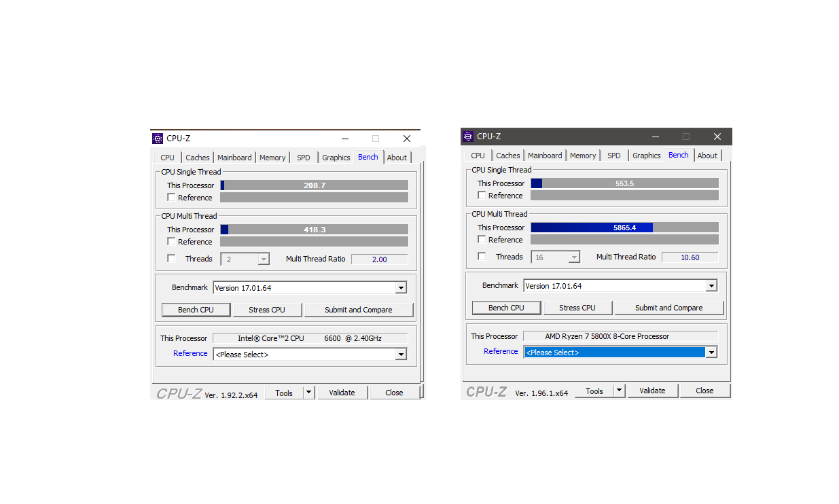Click AMD Ryzen 7 5800X processor name field
This screenshot has height=504, width=839.
[x=621, y=336]
